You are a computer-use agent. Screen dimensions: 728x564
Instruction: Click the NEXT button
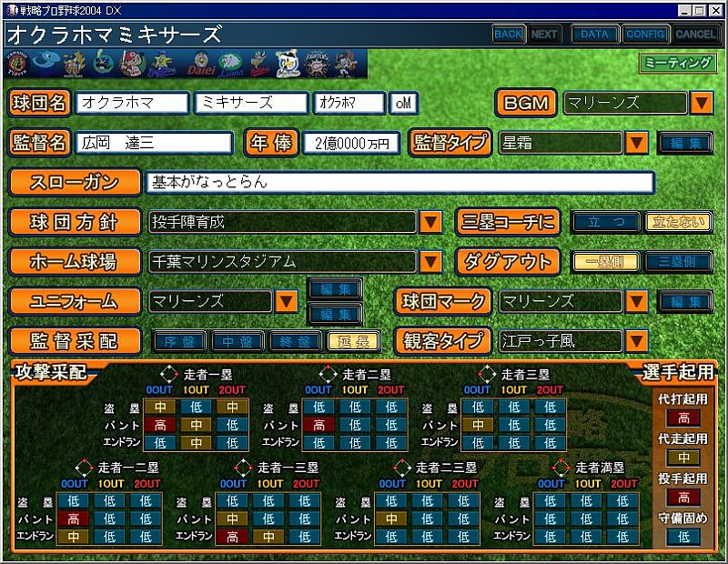(x=543, y=34)
